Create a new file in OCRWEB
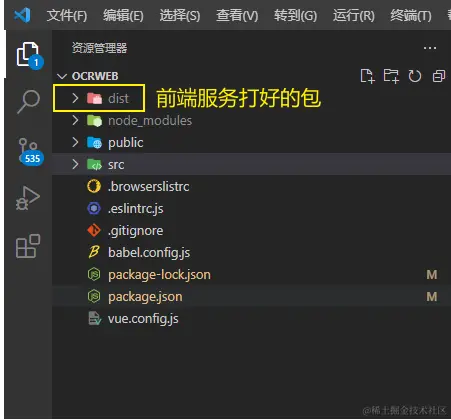Viewport: 451px width, 420px height. (x=367, y=76)
